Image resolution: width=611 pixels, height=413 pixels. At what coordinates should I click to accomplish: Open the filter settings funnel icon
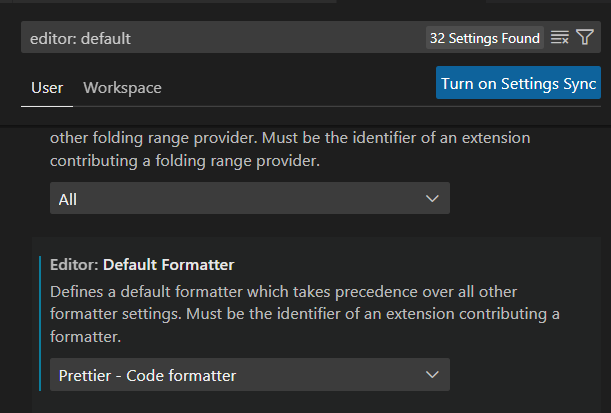(585, 37)
